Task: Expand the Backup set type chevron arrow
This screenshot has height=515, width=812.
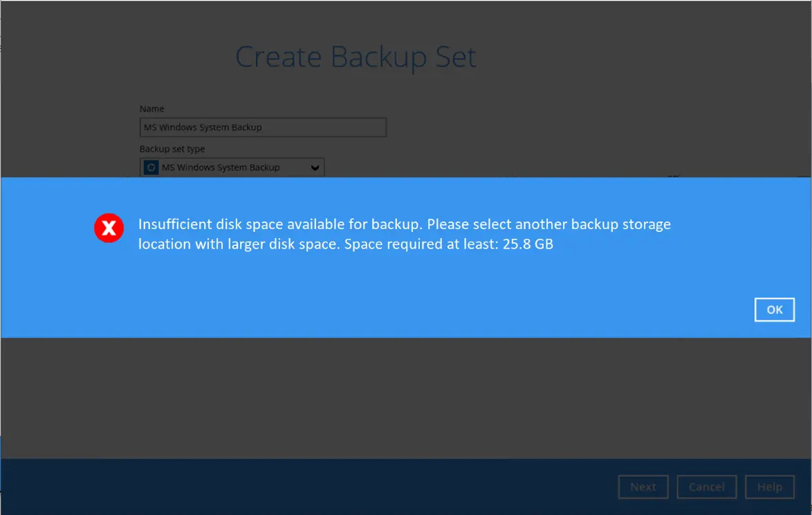Action: 315,168
